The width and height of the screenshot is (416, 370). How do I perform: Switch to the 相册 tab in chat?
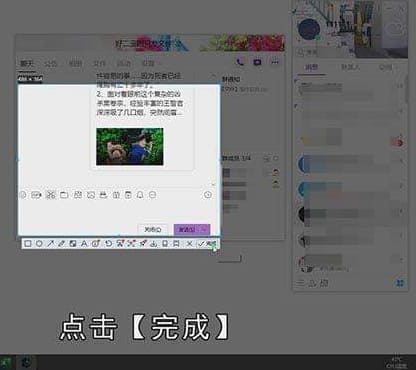click(75, 63)
